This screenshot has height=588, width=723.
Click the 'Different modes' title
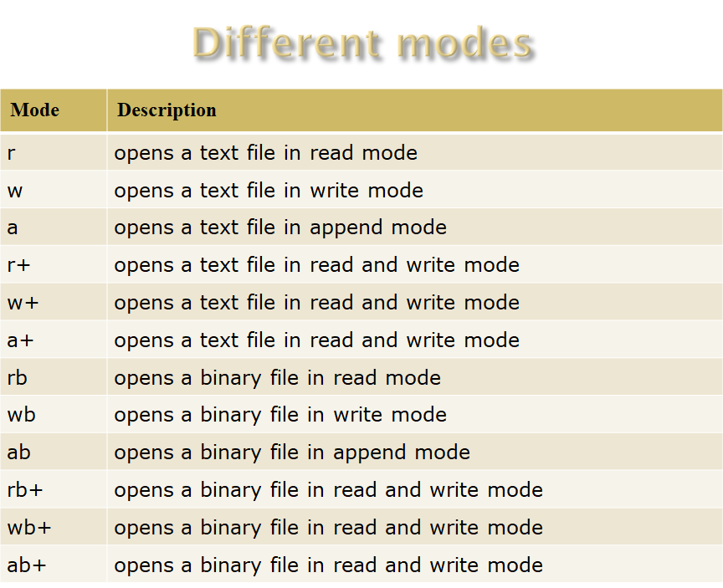(362, 43)
